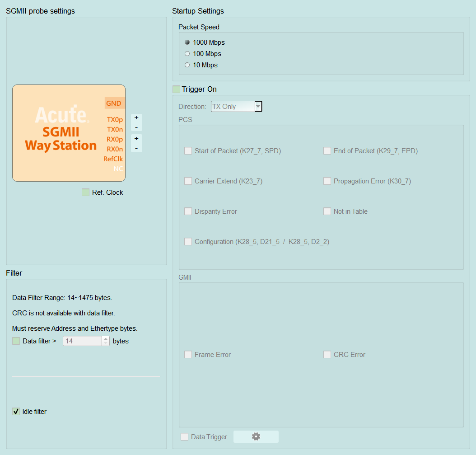Enable the Data filter checkbox
The image size is (476, 455).
click(16, 341)
